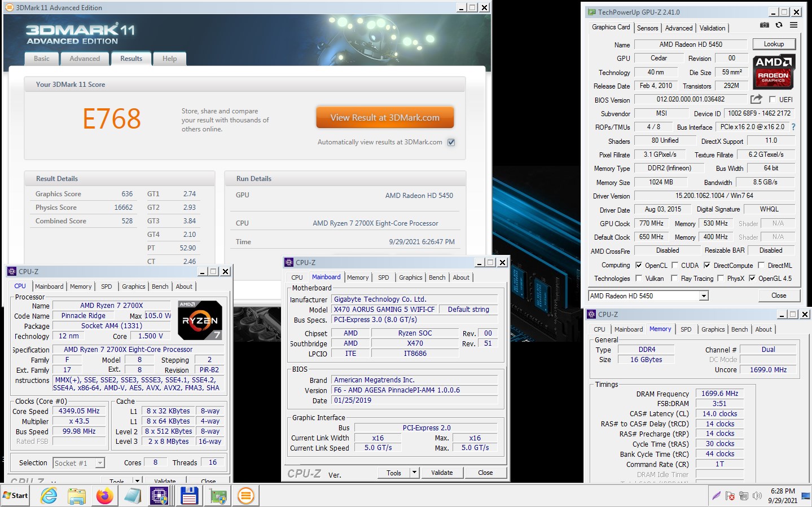Image resolution: width=812 pixels, height=507 pixels.
Task: Open the Sensors tab in GPU-Z
Action: click(x=648, y=28)
